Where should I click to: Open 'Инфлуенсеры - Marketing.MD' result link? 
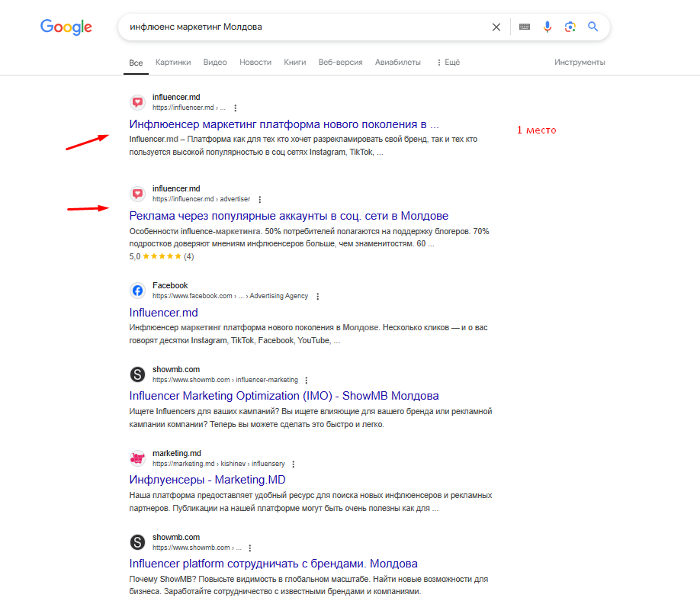click(x=207, y=480)
